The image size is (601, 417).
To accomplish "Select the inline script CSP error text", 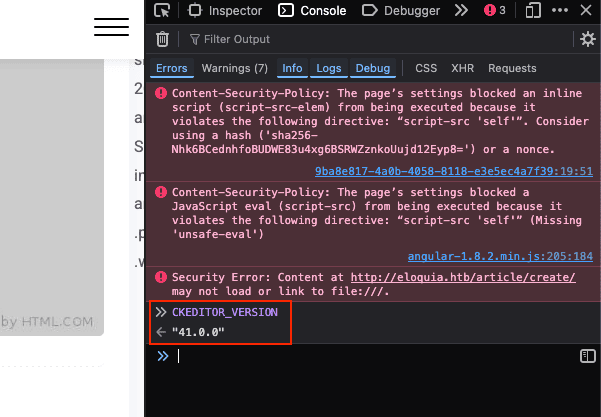I will click(380, 121).
